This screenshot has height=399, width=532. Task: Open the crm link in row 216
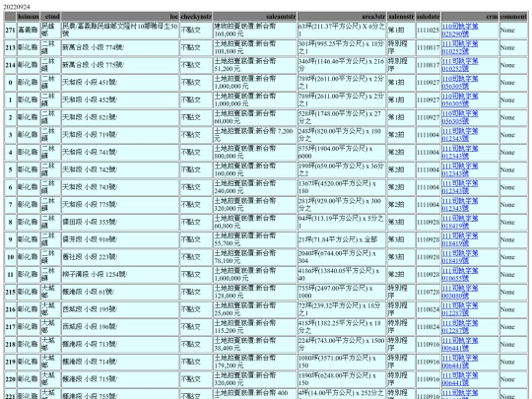tap(460, 309)
